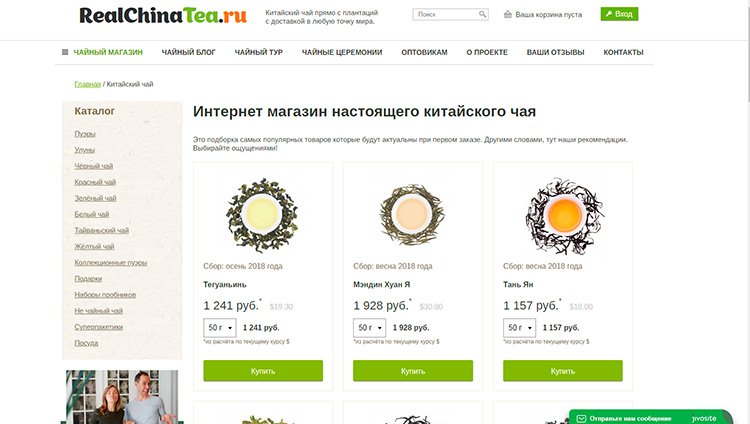Click the Вход login button

coord(619,14)
